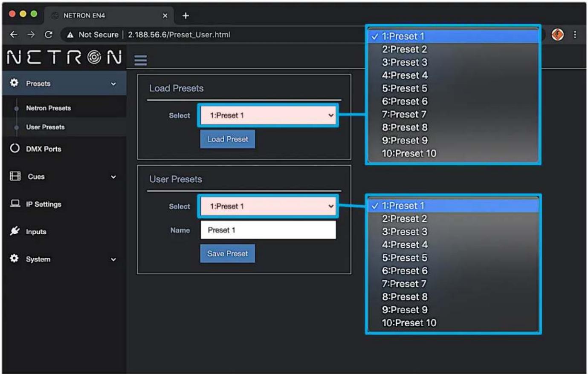Viewport: 588px width, 374px height.
Task: Click the Inputs plug icon
Action: 15,231
